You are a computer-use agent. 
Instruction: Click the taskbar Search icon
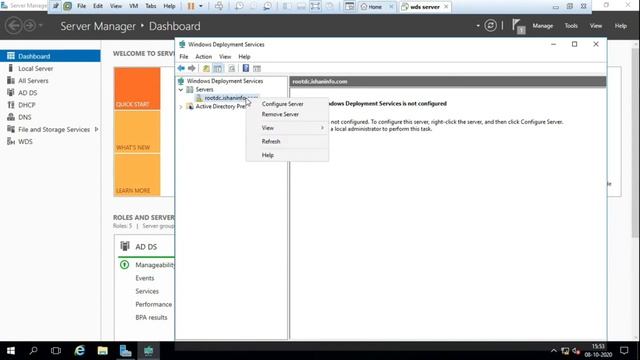tap(33, 351)
